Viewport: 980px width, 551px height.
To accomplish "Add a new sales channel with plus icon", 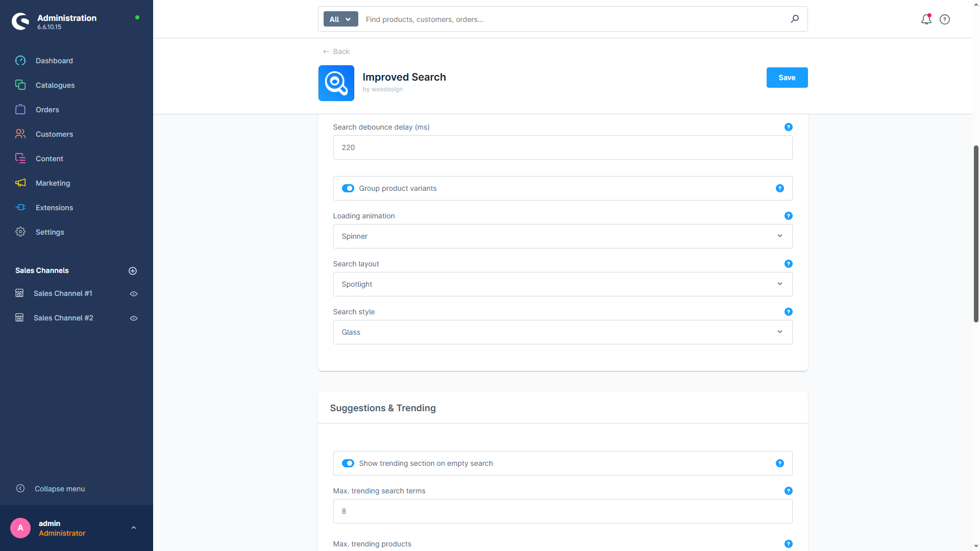I will pos(133,271).
